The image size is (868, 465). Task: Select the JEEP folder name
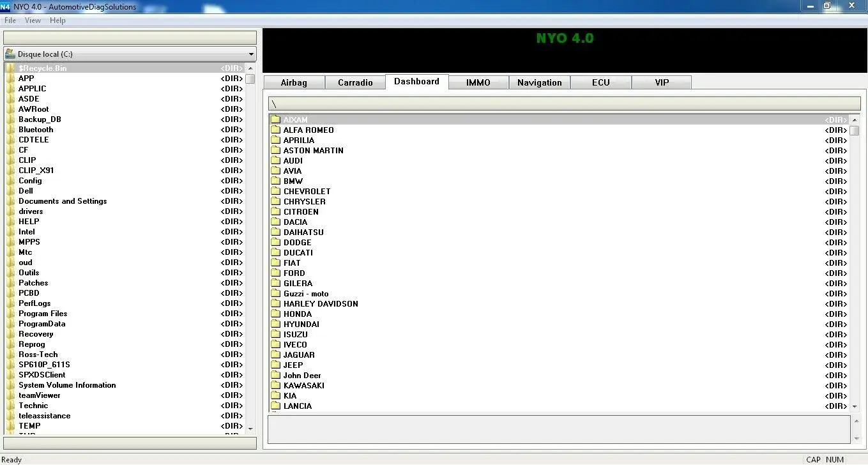293,365
